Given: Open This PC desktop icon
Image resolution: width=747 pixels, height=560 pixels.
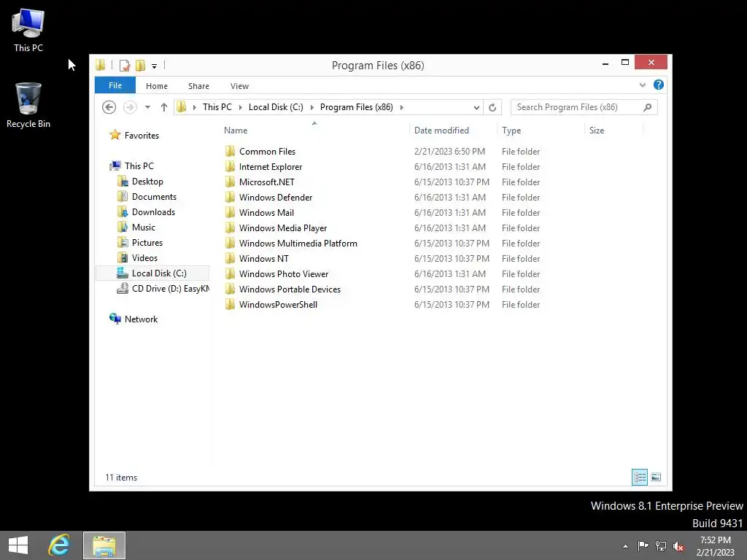Looking at the screenshot, I should pyautogui.click(x=28, y=29).
